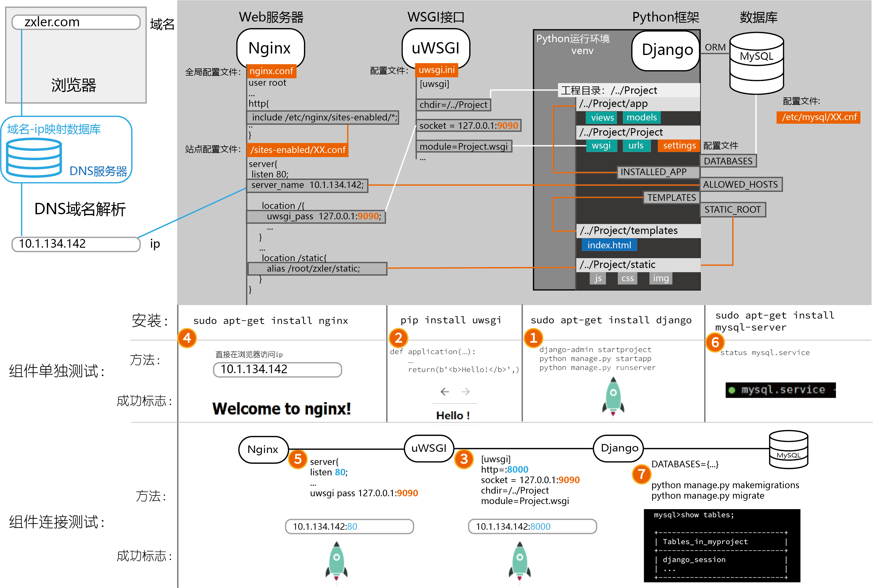Click the TEMPLATES setting box
The image size is (873, 588).
click(x=672, y=197)
